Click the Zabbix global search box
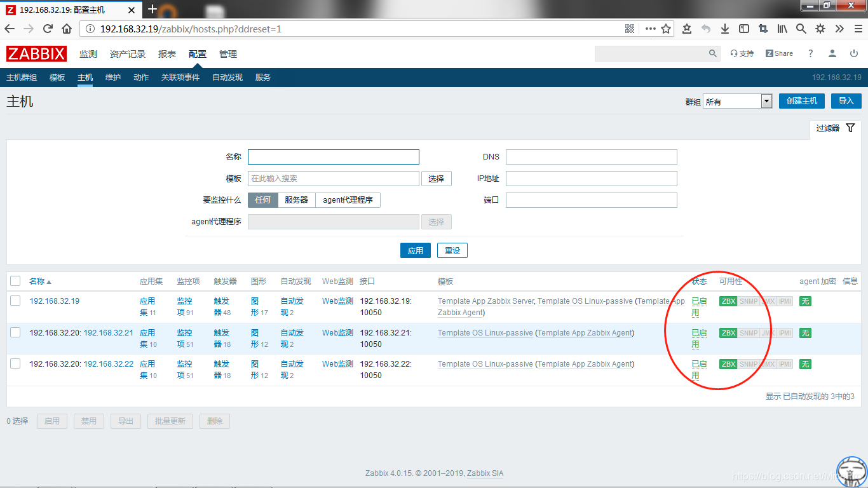 pyautogui.click(x=650, y=54)
